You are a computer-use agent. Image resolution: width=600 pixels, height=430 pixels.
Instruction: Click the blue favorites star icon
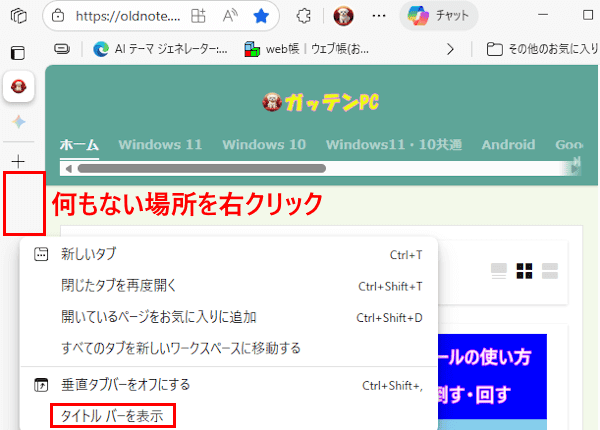coord(261,16)
